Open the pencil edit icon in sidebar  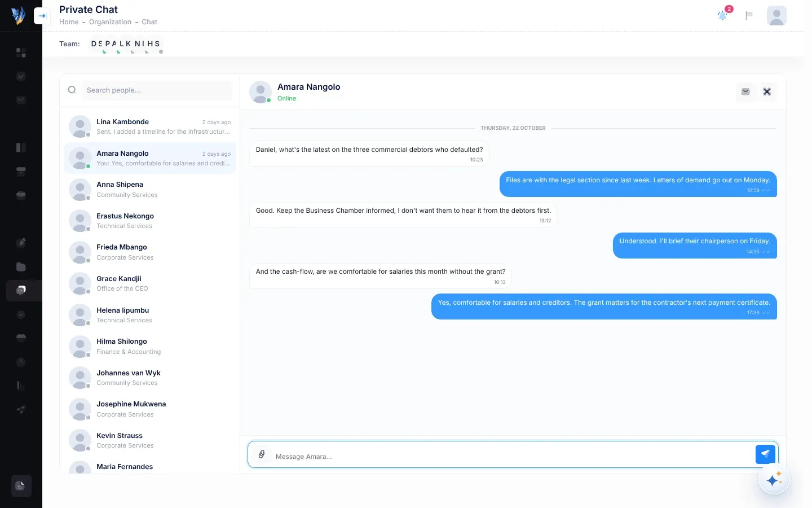pos(21,243)
